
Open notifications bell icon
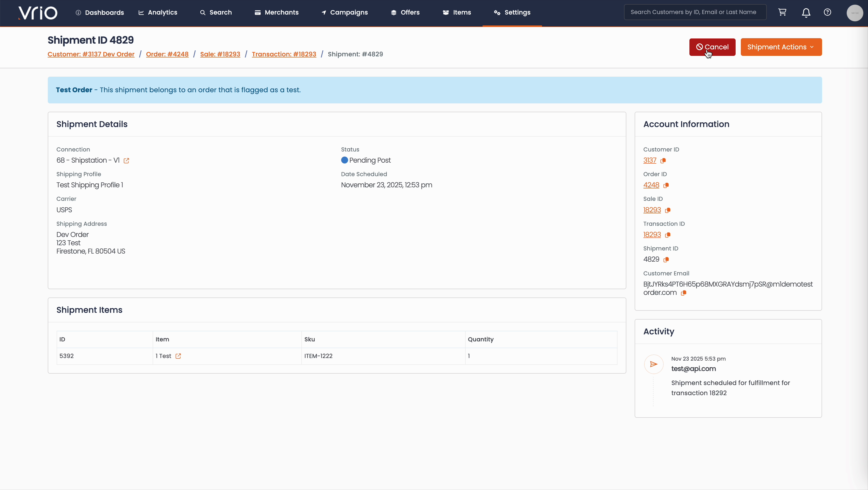806,13
